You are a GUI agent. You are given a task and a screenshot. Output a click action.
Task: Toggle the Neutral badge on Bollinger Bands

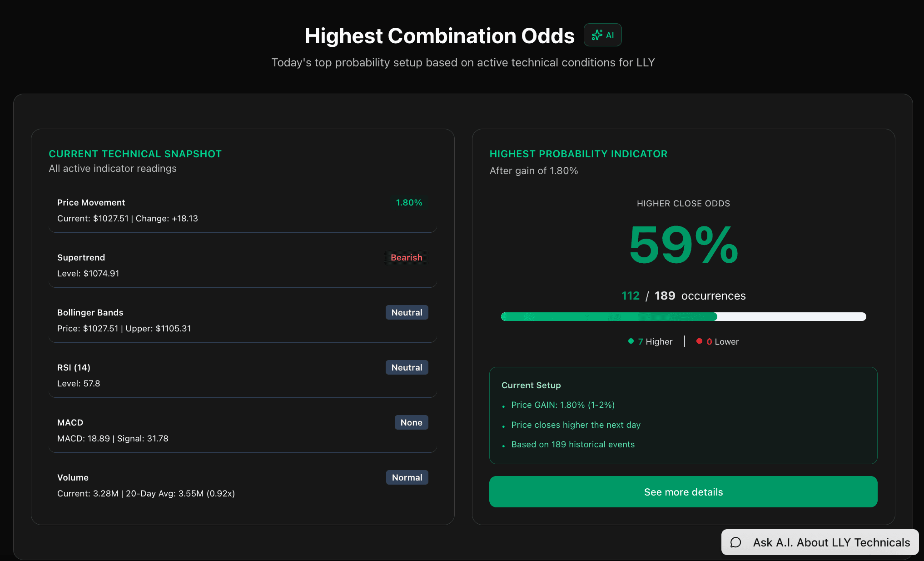(x=407, y=312)
